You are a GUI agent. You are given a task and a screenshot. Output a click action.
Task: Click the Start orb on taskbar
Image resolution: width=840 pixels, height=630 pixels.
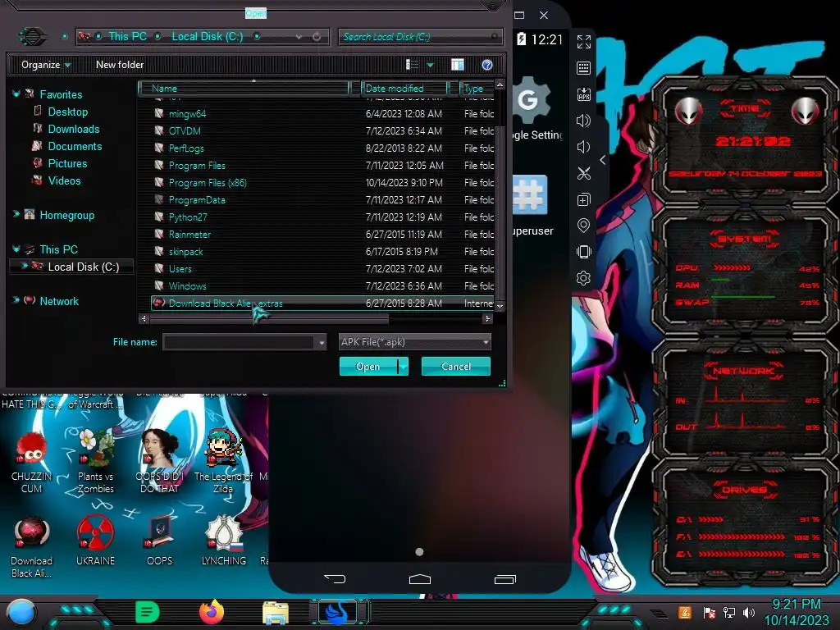[x=21, y=612]
